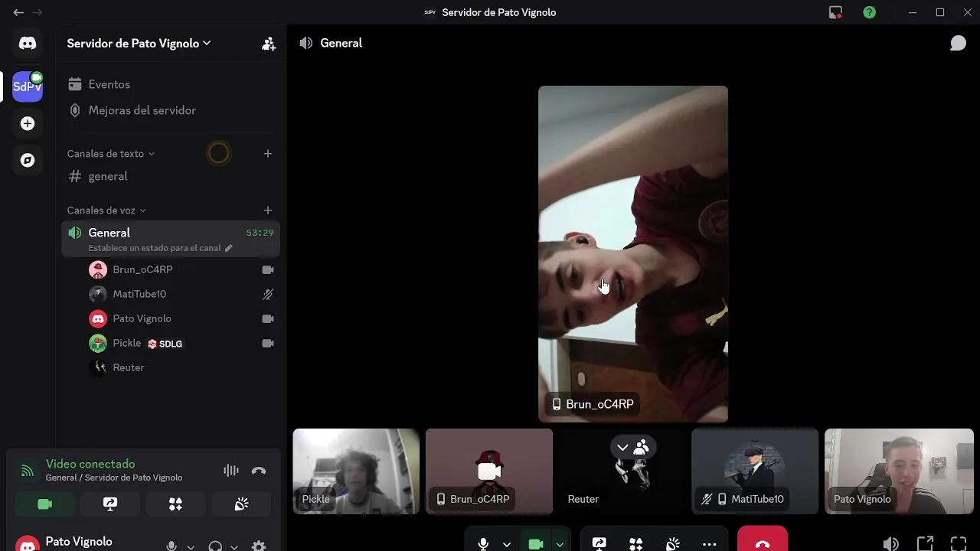Image resolution: width=980 pixels, height=551 pixels.
Task: Focus Pickle's video thumbnail
Action: pos(356,471)
